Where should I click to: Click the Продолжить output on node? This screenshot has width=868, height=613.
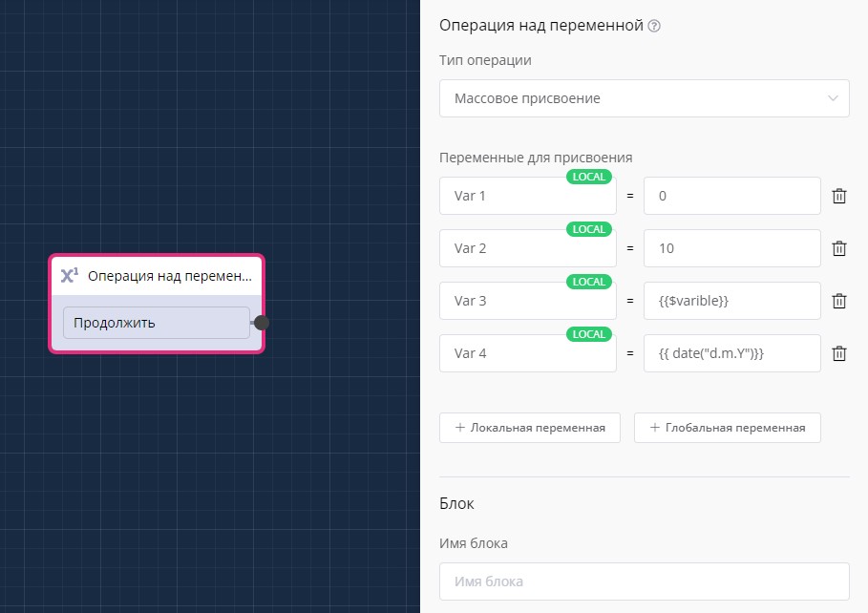[x=157, y=323]
